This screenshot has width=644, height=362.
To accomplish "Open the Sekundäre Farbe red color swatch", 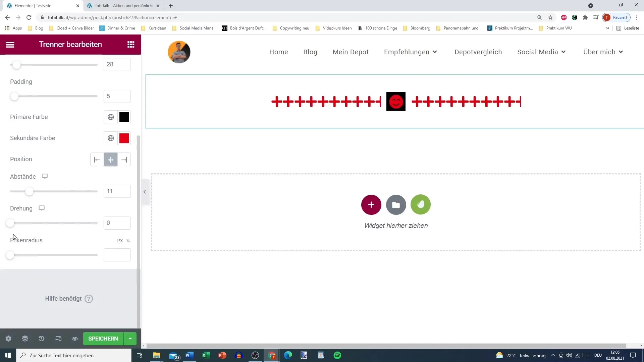I will [x=124, y=138].
